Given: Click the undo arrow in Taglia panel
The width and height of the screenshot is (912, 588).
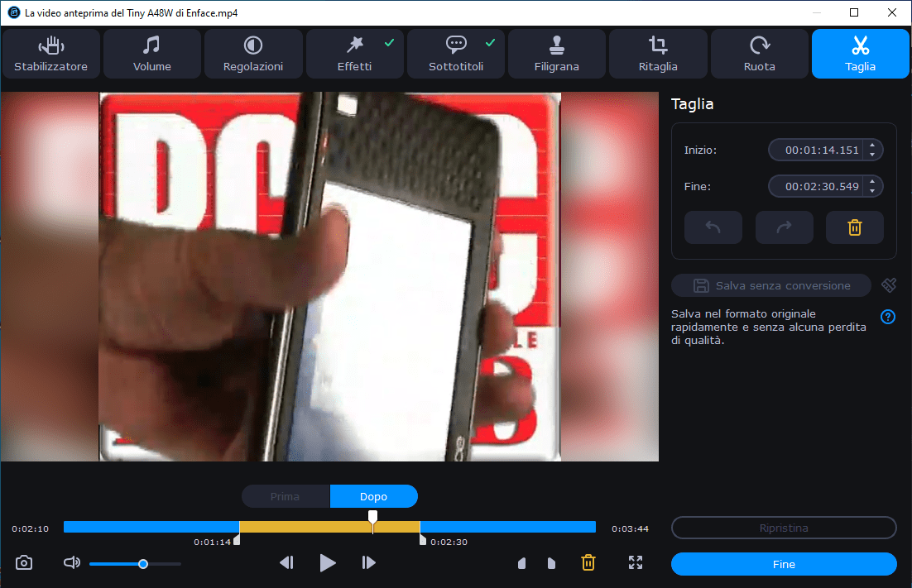Looking at the screenshot, I should click(x=713, y=227).
